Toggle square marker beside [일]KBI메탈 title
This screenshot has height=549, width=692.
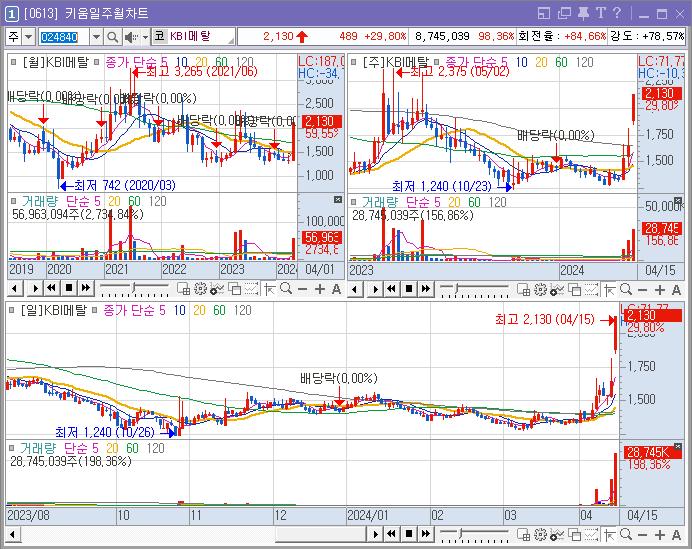[12, 310]
